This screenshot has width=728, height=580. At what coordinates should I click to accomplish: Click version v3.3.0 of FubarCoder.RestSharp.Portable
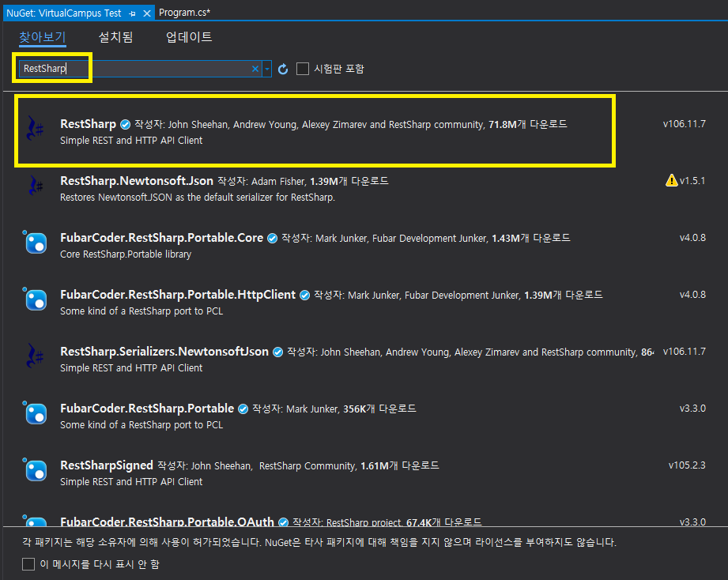tap(692, 409)
